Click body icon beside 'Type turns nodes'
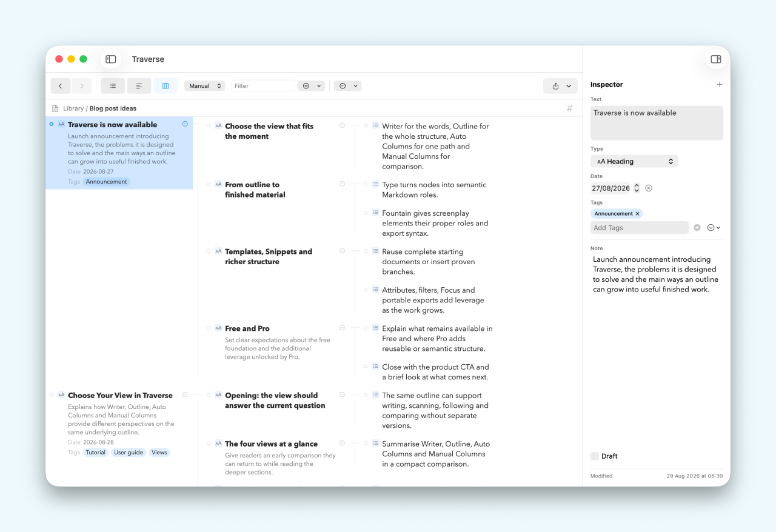Screen dimensions: 776x532 coord(375,184)
